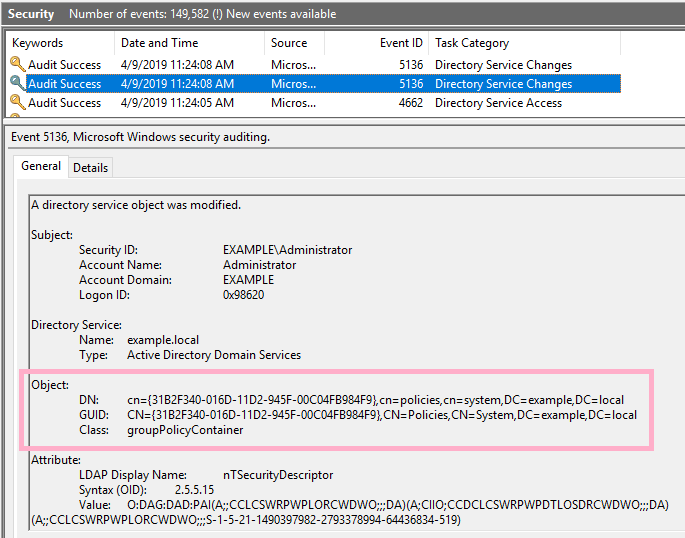
Task: Click key icon of first 5136 event row
Action: click(x=17, y=64)
